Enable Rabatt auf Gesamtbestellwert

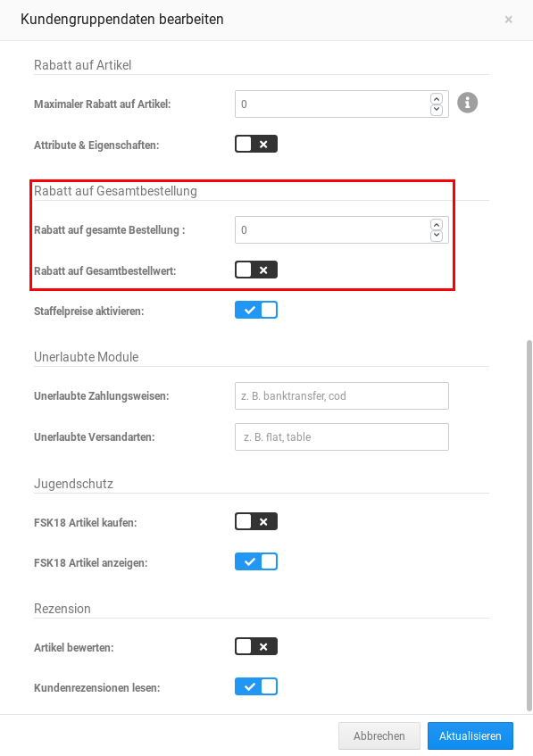tap(255, 269)
